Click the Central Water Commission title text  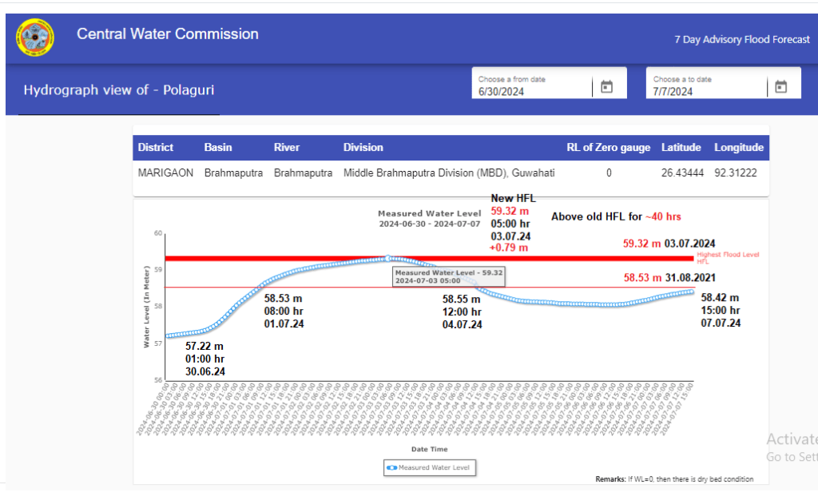point(168,34)
